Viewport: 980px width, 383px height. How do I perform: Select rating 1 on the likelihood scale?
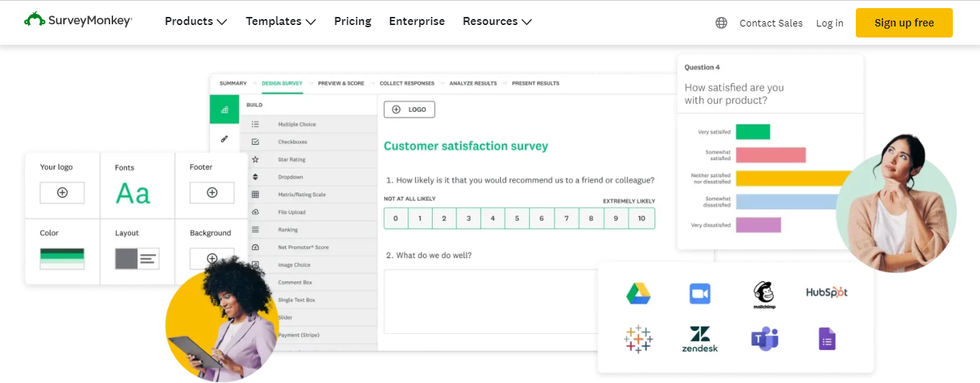coord(420,218)
